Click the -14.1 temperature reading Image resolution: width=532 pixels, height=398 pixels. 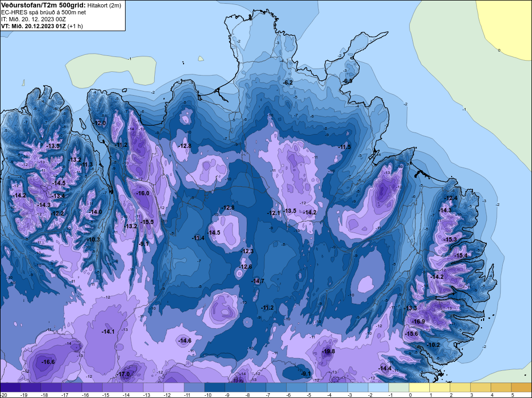(x=108, y=331)
